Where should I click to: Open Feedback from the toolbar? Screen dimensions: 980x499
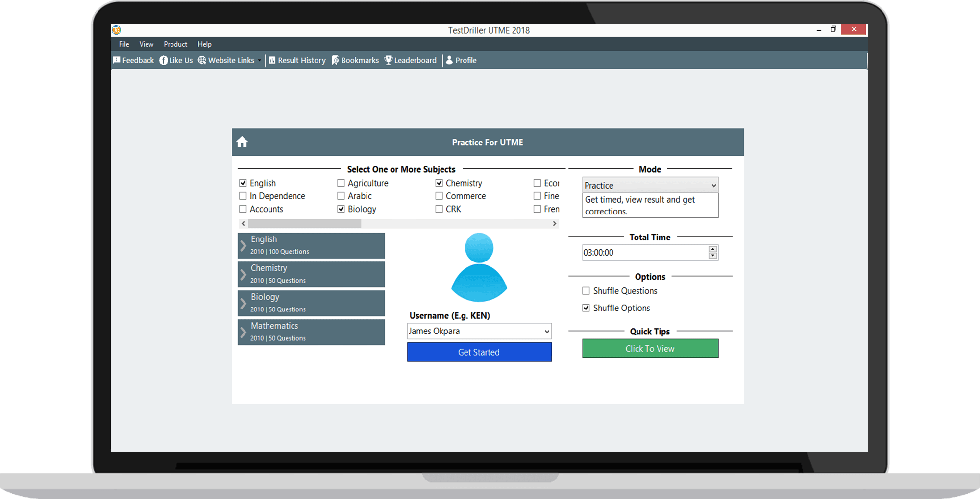133,60
